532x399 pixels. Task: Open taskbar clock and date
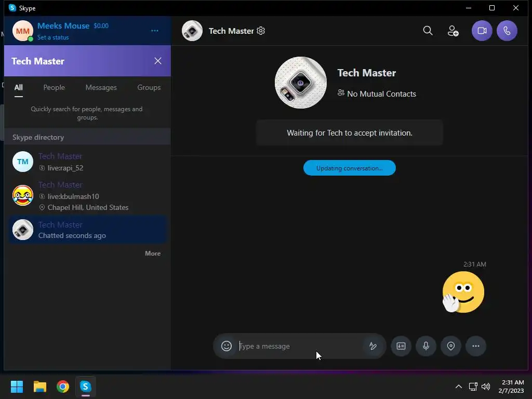point(511,387)
